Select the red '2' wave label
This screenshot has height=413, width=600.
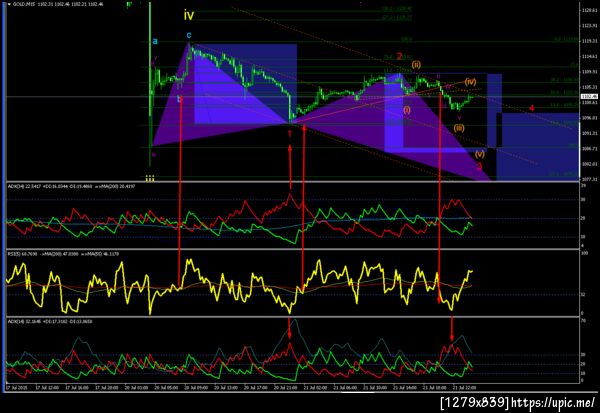(x=399, y=56)
